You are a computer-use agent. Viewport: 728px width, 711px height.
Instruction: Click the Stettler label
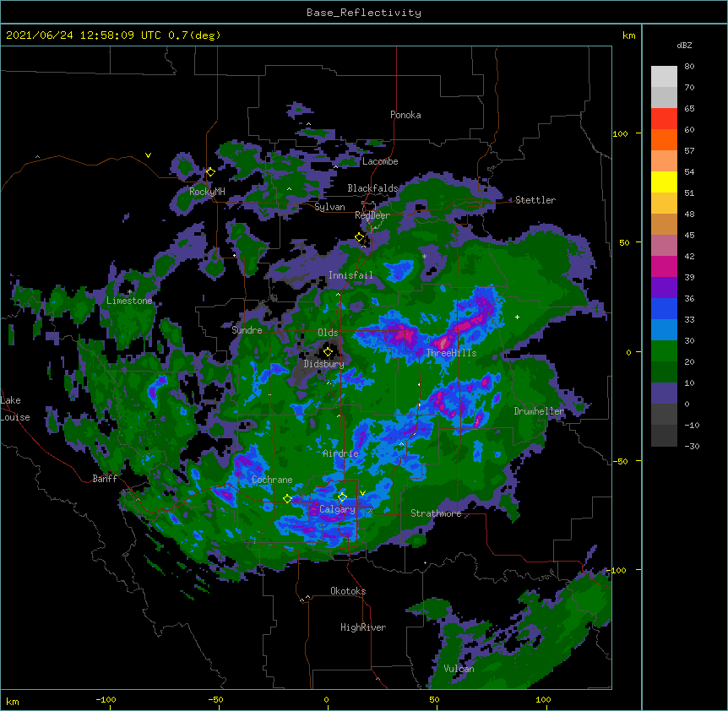click(x=535, y=200)
